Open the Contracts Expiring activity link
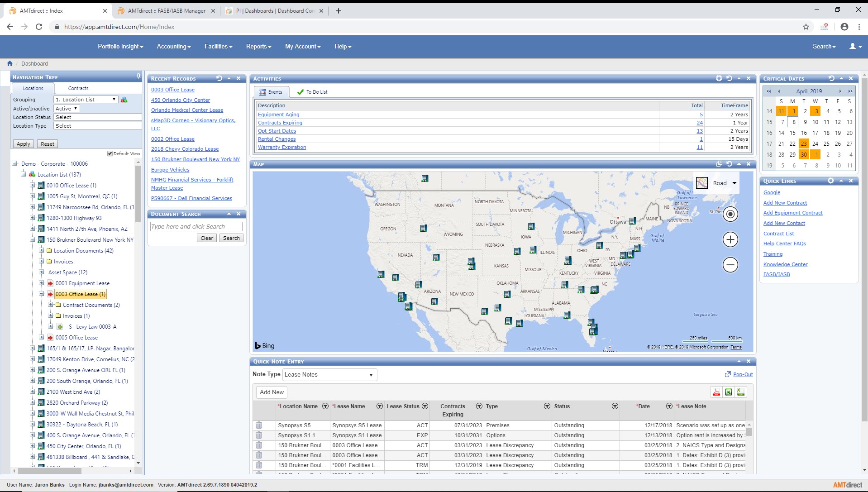Viewport: 868px width, 492px height. (x=280, y=123)
